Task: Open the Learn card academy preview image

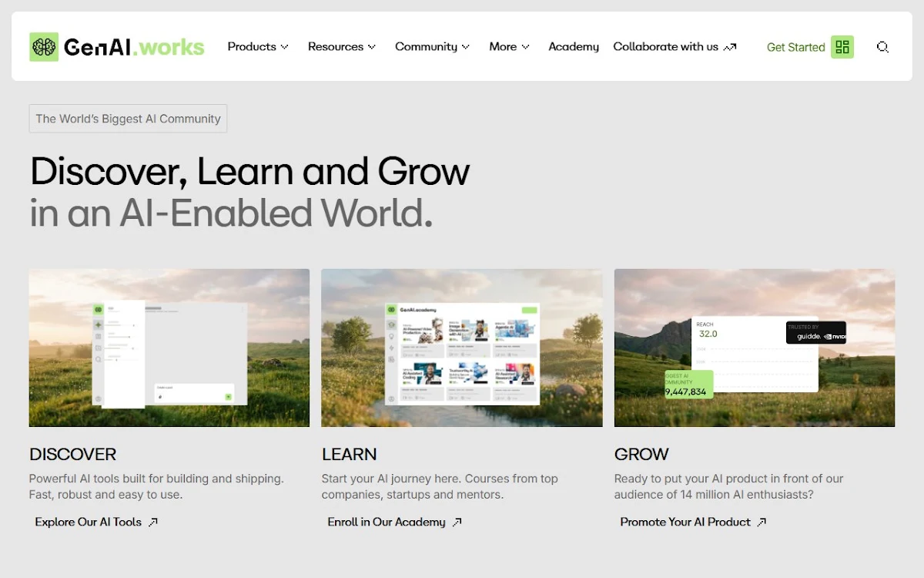Action: pyautogui.click(x=462, y=348)
